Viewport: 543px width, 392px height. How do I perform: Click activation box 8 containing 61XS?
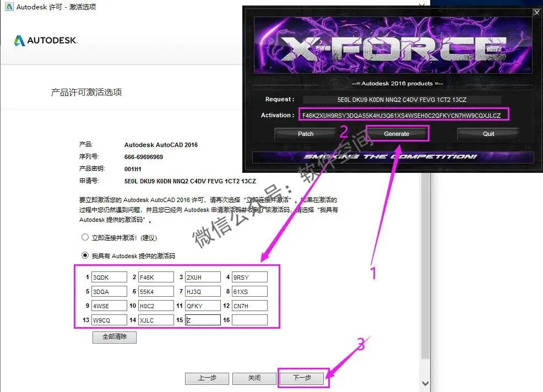(249, 291)
